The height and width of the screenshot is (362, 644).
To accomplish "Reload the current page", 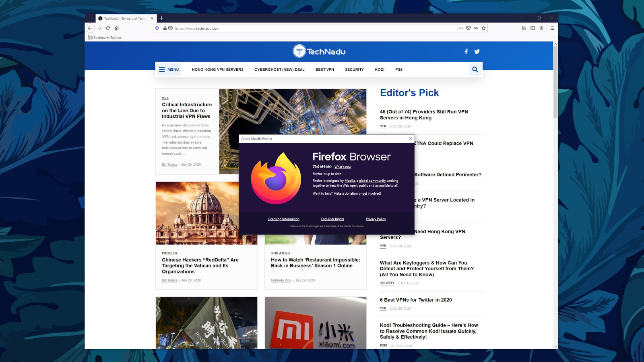I will [x=108, y=28].
